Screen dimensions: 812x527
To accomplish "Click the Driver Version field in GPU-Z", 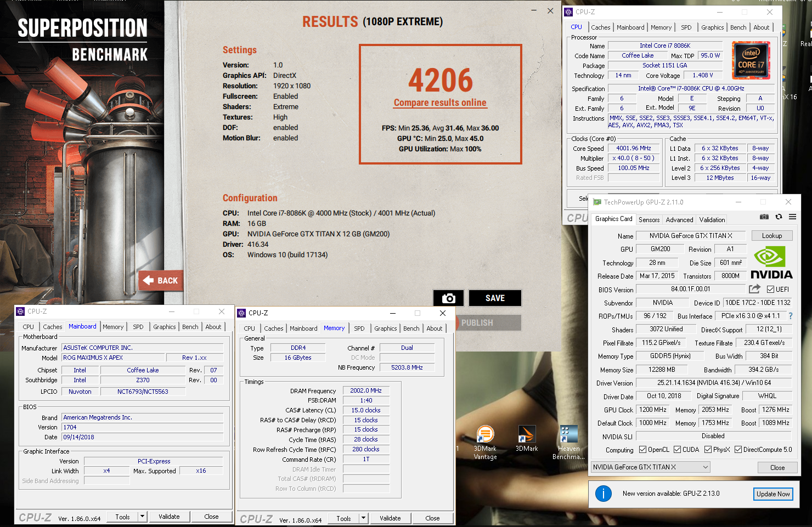I will click(x=714, y=383).
